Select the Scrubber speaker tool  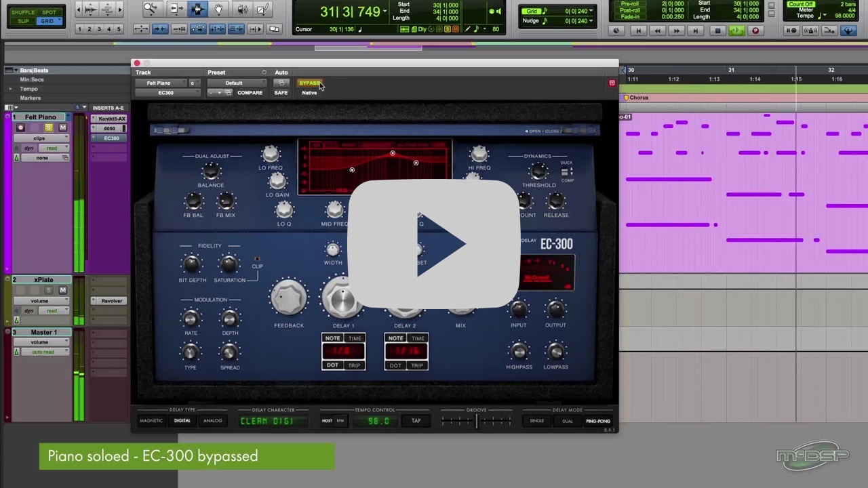(x=242, y=9)
